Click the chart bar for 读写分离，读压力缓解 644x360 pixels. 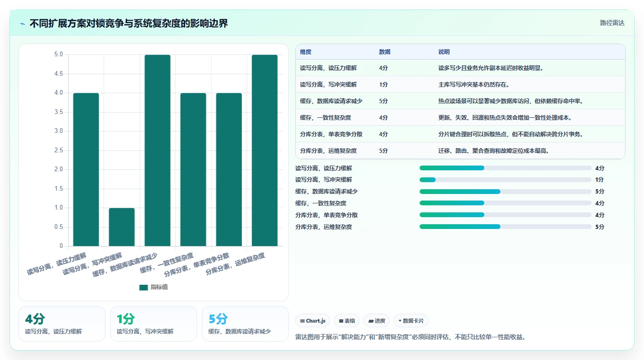click(x=86, y=169)
